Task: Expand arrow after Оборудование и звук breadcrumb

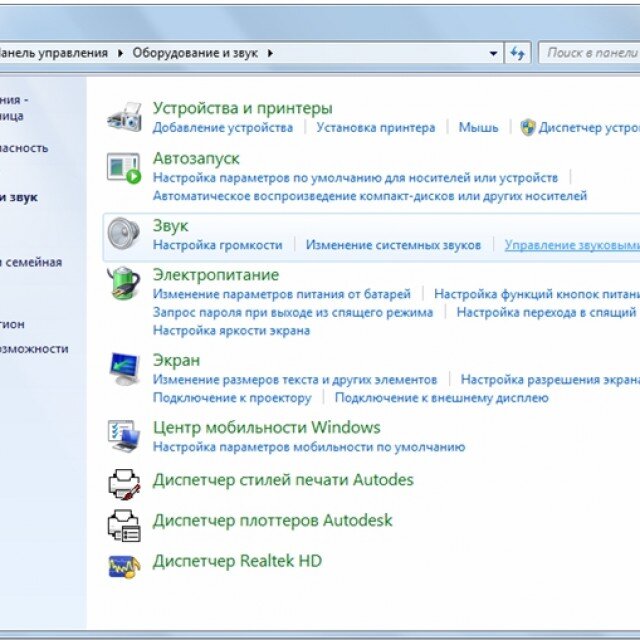Action: pos(270,53)
